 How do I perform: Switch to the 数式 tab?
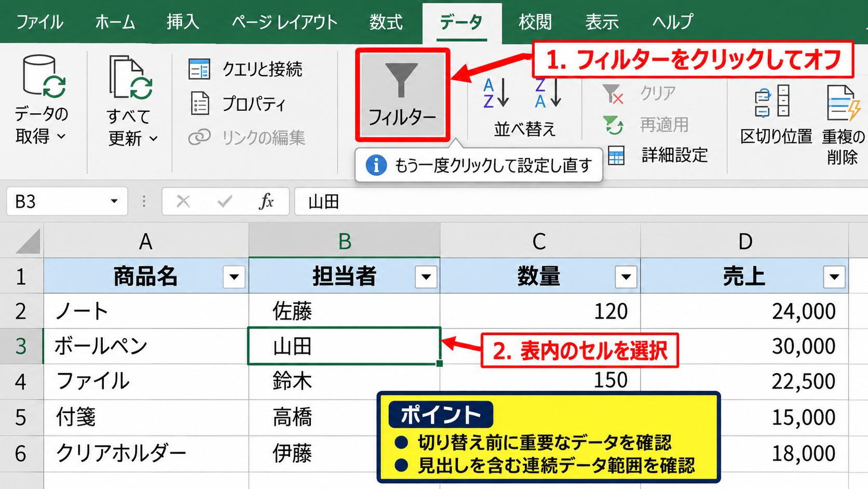click(386, 22)
